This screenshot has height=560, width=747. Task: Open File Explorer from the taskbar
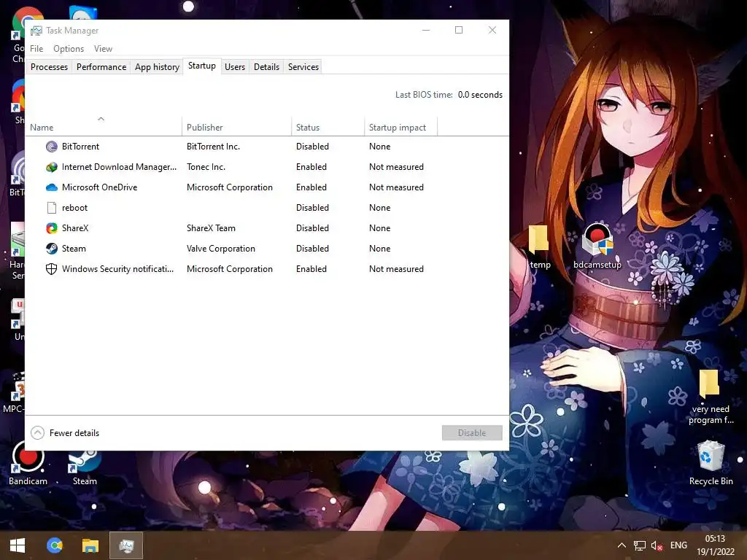click(x=90, y=545)
